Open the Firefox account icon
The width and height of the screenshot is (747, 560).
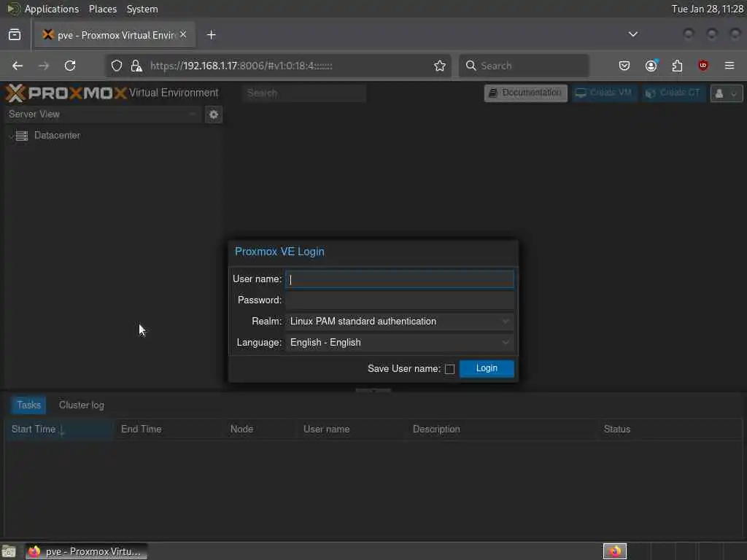651,66
